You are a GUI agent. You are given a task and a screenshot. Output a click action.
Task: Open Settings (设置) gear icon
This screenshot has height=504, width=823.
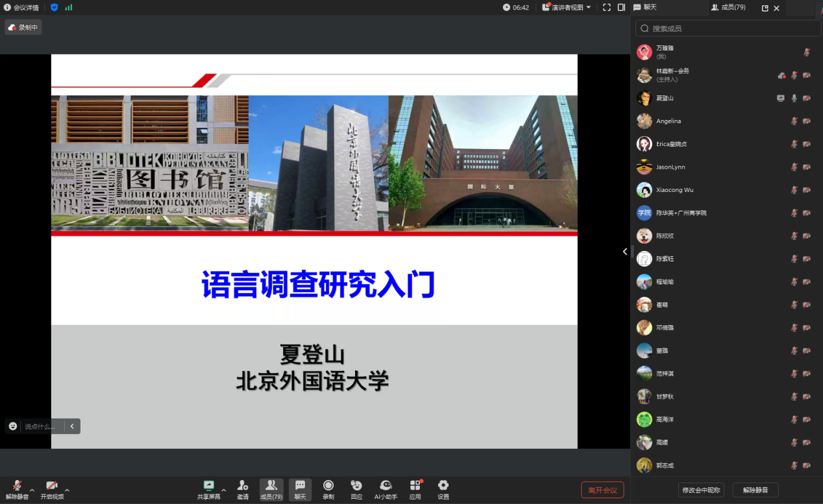[x=443, y=489]
